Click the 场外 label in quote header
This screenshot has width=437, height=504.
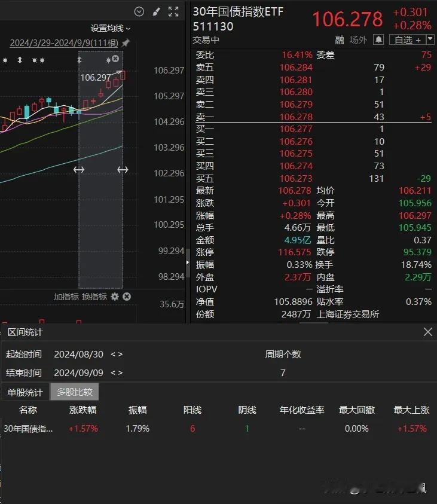358,40
